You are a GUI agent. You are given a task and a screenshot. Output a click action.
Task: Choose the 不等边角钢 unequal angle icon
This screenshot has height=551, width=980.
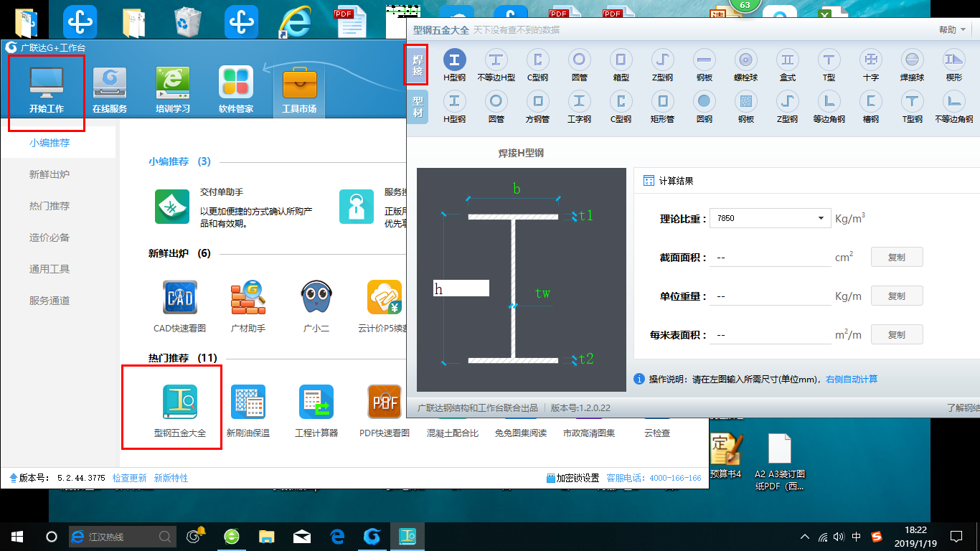[x=953, y=107]
